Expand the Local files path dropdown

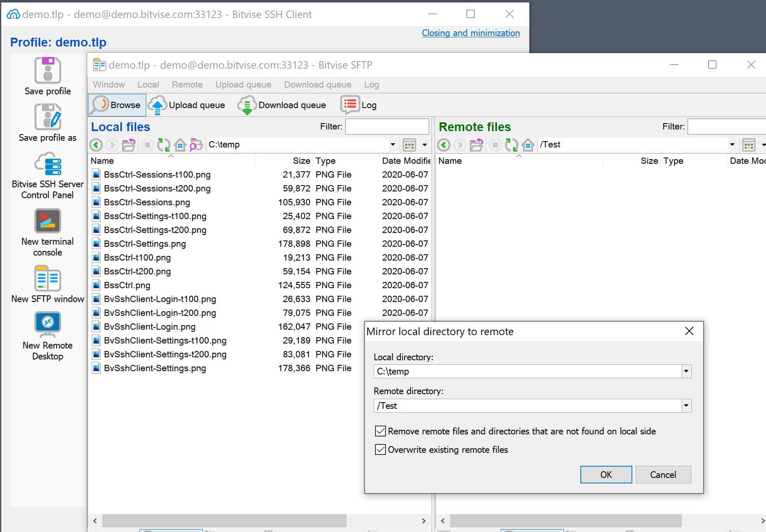click(393, 145)
